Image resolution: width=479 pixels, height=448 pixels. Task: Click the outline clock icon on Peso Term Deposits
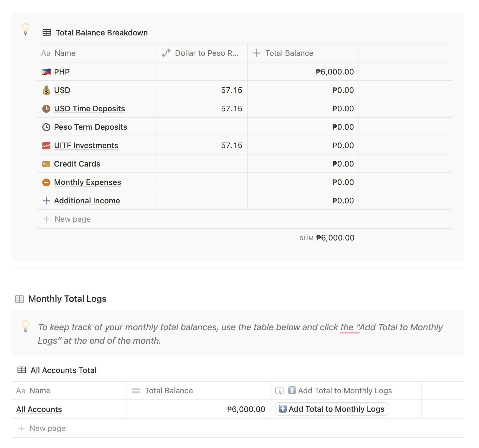pos(46,127)
